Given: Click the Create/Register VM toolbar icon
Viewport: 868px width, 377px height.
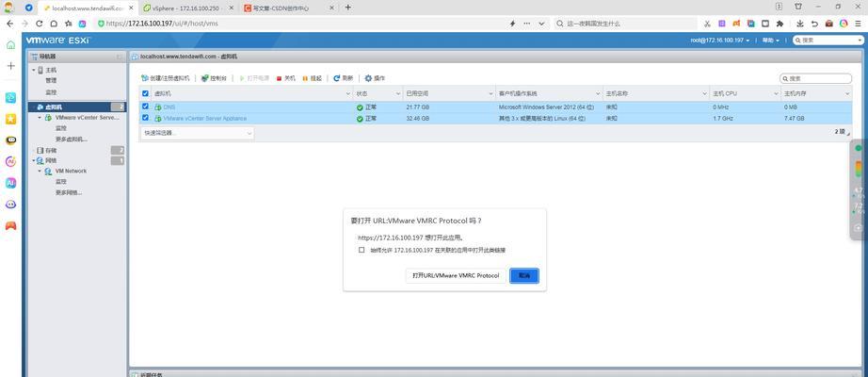Looking at the screenshot, I should click(144, 79).
